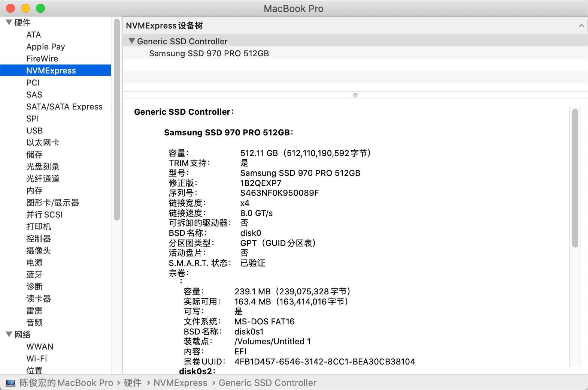Select Samsung SSD 970 PRO 512GB tree row

[x=355, y=53]
